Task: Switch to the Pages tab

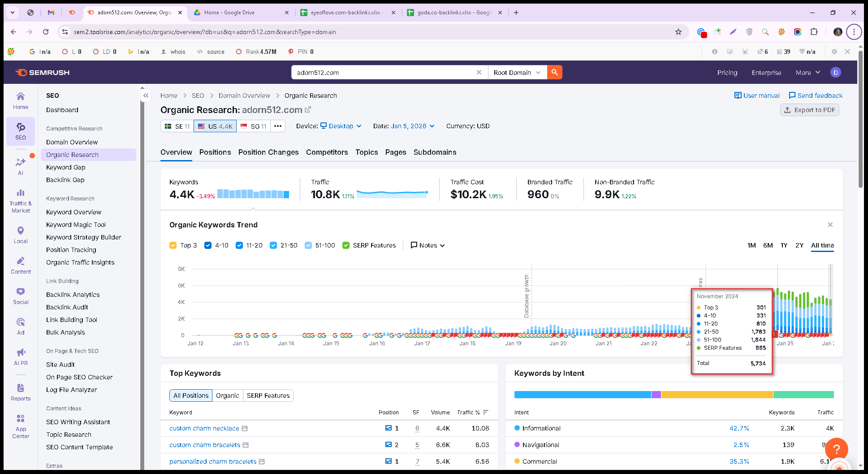Action: (x=396, y=152)
